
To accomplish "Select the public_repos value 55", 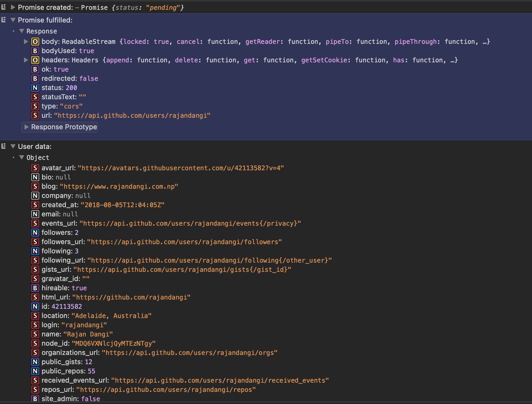I will [x=92, y=371].
